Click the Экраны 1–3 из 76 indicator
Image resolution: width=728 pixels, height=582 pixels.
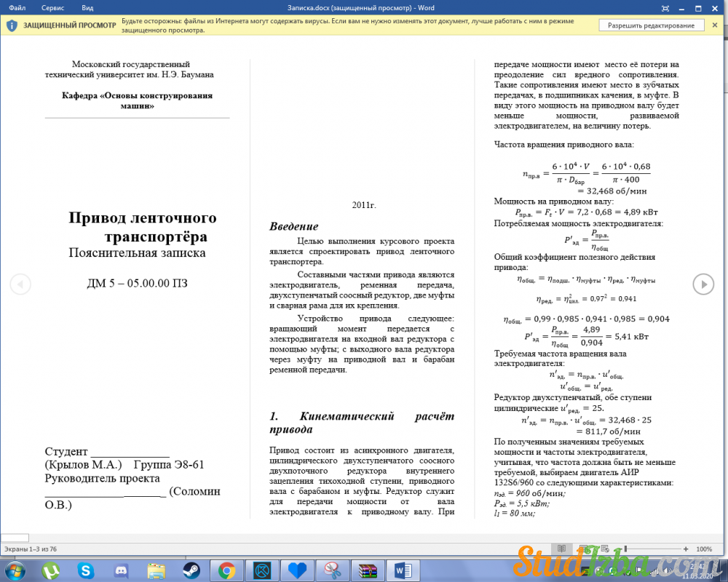(x=31, y=549)
